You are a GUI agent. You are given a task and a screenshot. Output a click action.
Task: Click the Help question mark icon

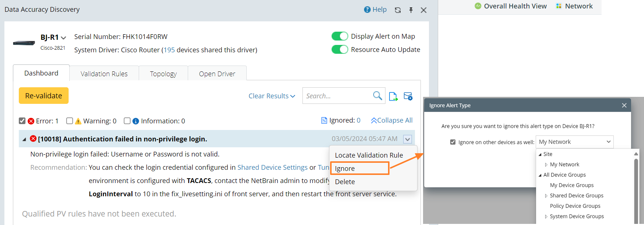tap(367, 10)
